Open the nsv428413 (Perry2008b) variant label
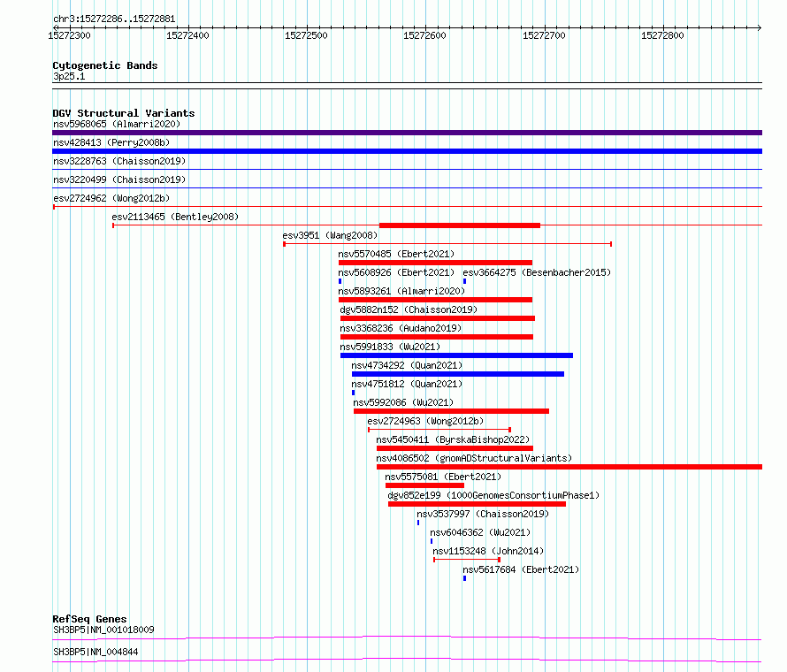The image size is (787, 672). [x=111, y=142]
